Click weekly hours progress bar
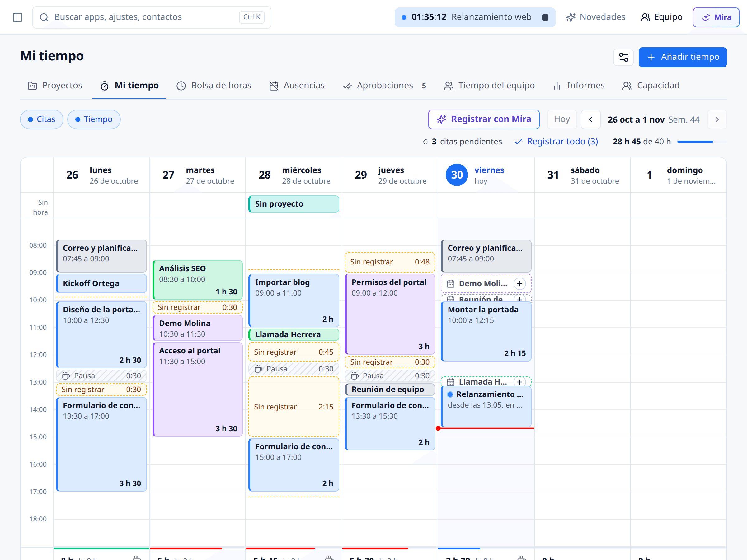Image resolution: width=747 pixels, height=560 pixels. [x=702, y=142]
